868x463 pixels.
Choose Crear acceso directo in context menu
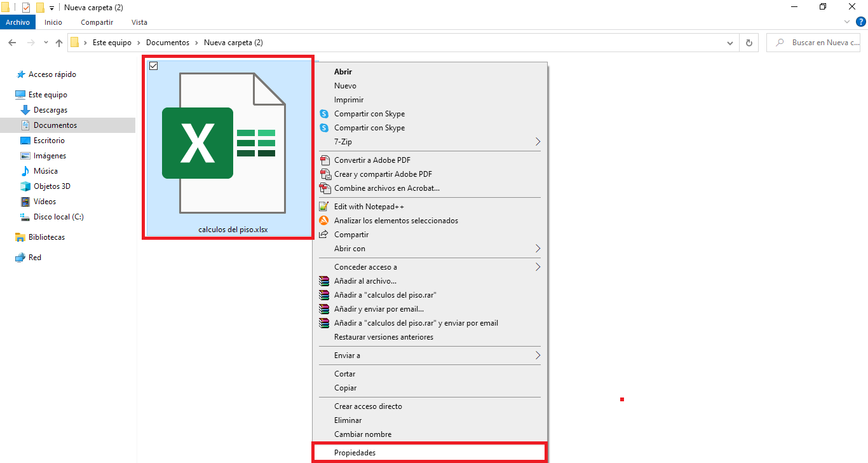pos(430,406)
